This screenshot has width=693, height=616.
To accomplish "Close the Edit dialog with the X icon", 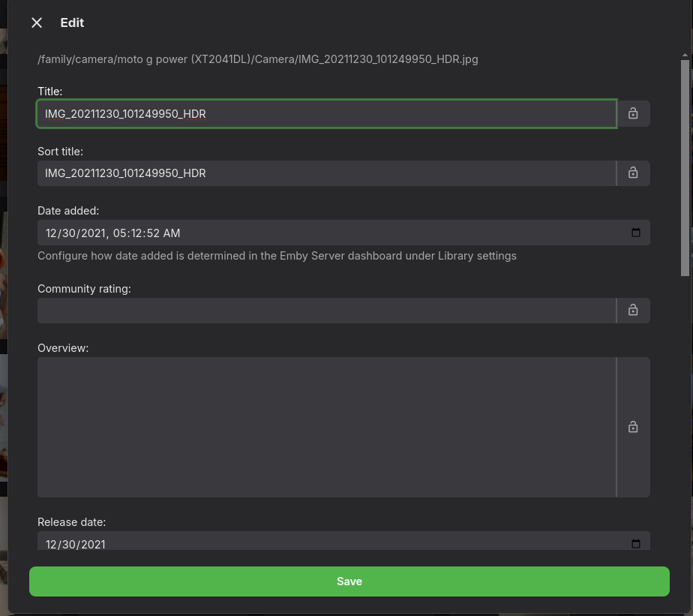I will click(x=37, y=23).
